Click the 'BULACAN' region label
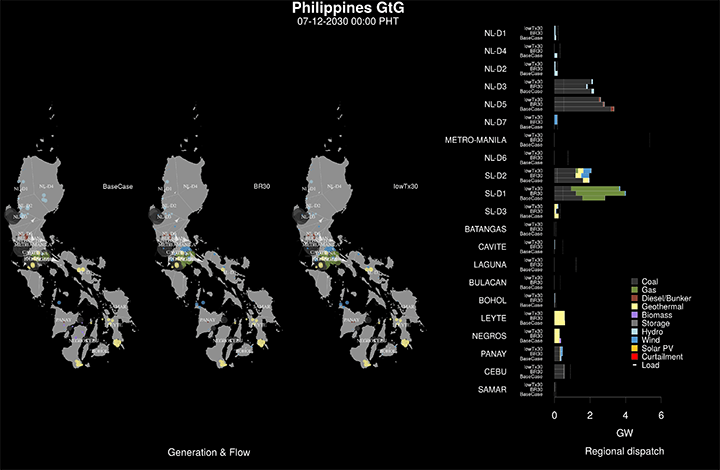Screen dimensions: 720x470 [x=488, y=283]
